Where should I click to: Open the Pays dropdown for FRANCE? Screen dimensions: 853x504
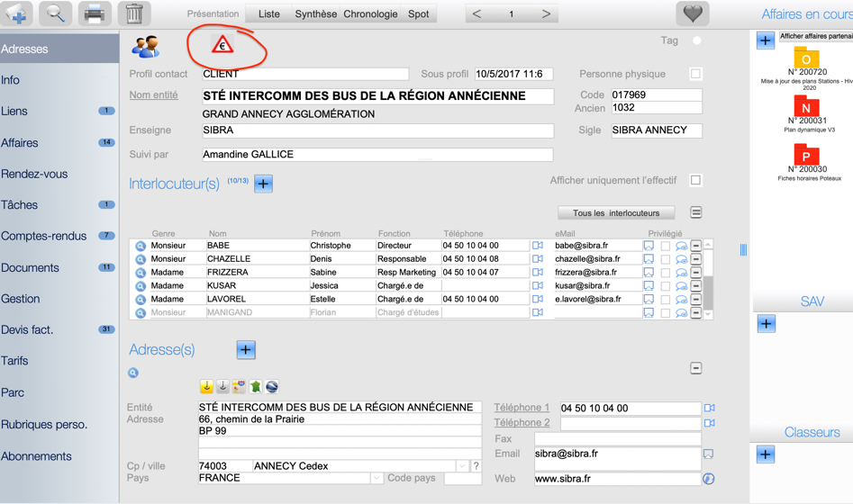(x=377, y=479)
